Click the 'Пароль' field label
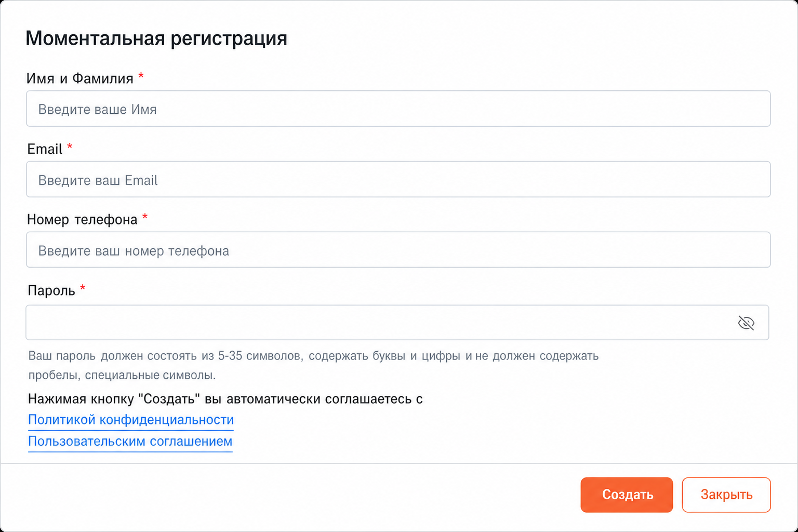The image size is (798, 532). pos(51,290)
